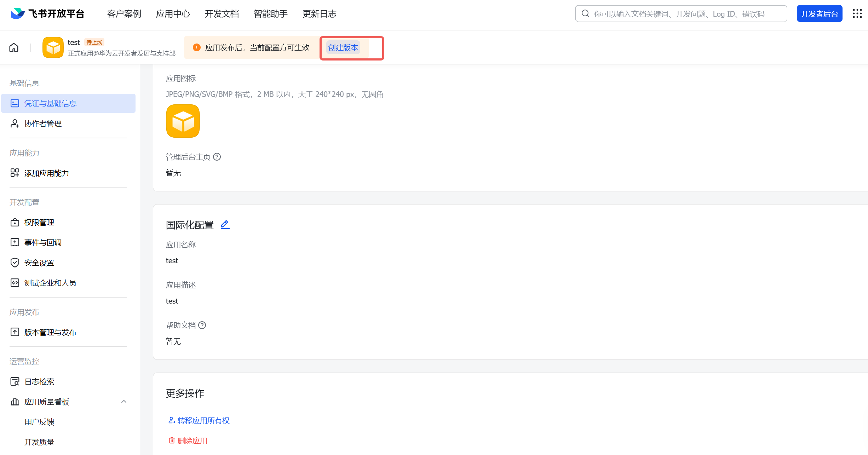This screenshot has width=868, height=455.
Task: Click 权限管理 lock icon
Action: [15, 222]
